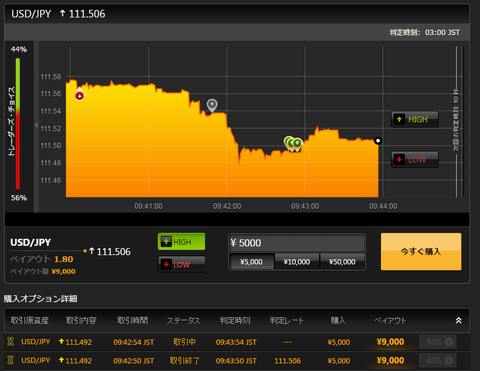Select the green HIGH option in the order panel
Viewport: 480px width, 371px height.
click(181, 242)
